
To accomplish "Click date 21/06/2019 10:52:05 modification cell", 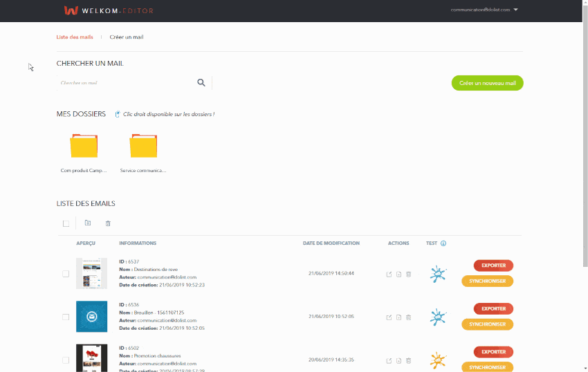I will [x=331, y=317].
